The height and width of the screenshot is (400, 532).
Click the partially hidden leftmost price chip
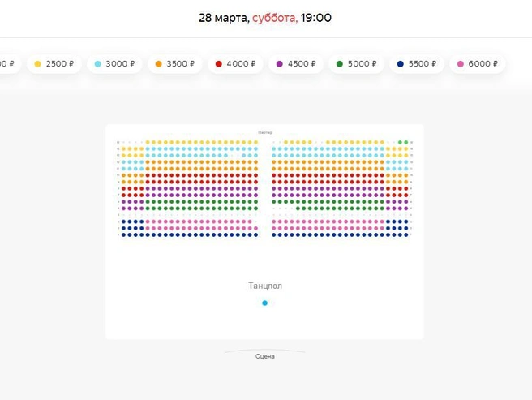point(8,64)
